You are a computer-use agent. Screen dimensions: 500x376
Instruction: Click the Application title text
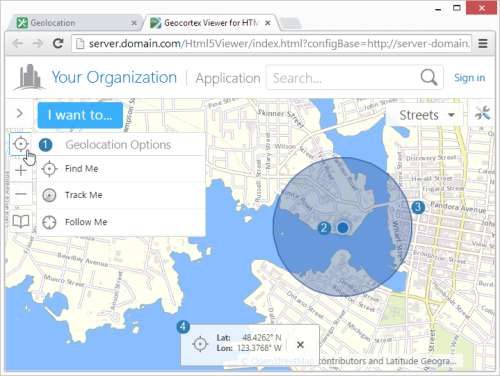(228, 78)
